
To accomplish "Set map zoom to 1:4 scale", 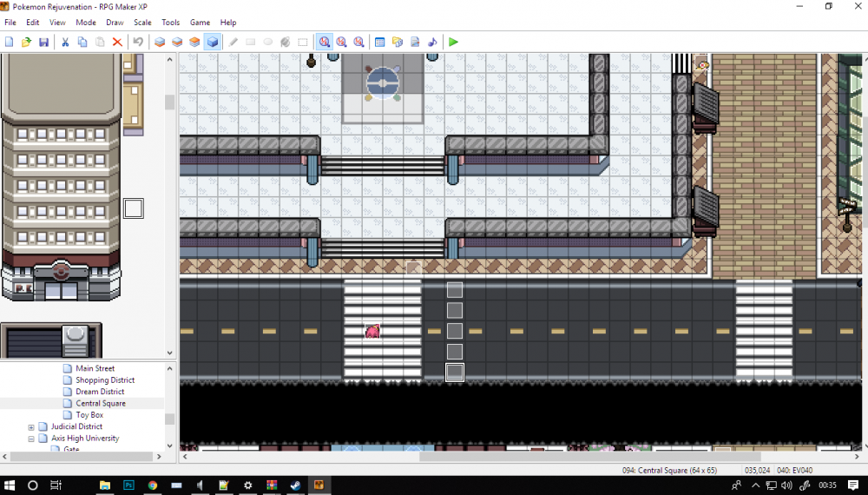I will click(358, 42).
